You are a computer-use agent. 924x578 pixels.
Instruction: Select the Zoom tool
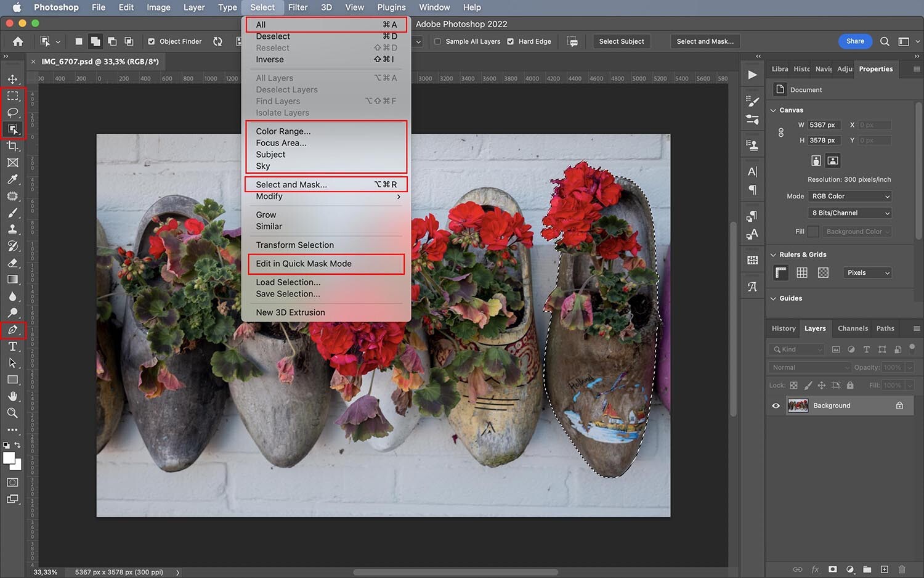tap(12, 413)
